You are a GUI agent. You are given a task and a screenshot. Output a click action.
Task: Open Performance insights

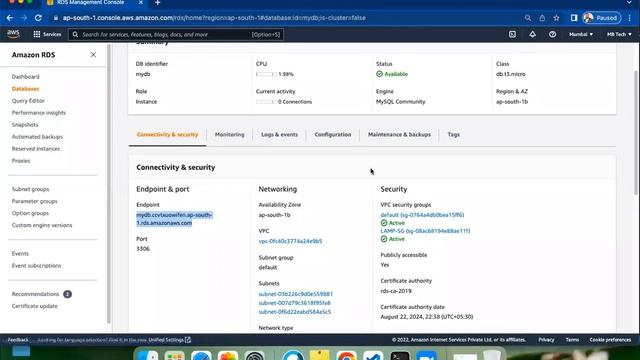[39, 113]
